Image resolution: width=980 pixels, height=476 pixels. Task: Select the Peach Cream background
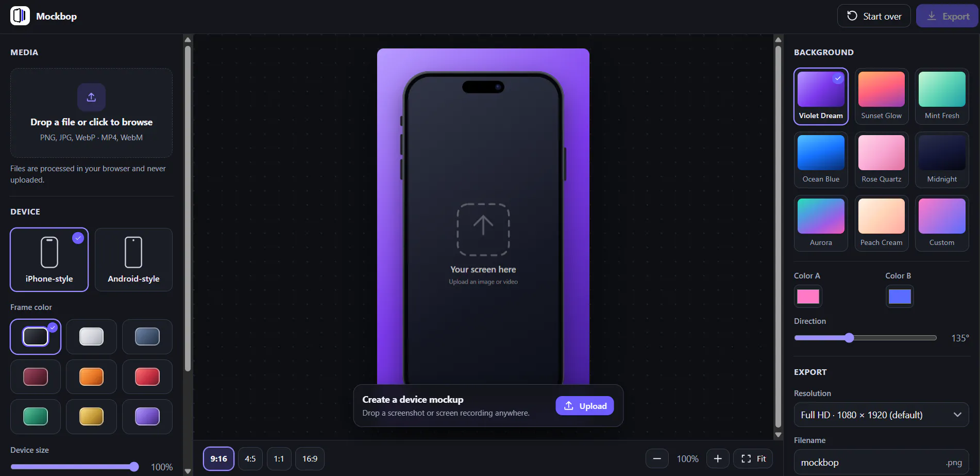click(882, 223)
